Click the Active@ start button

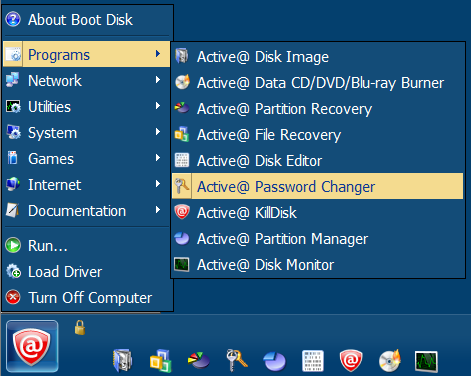32,346
